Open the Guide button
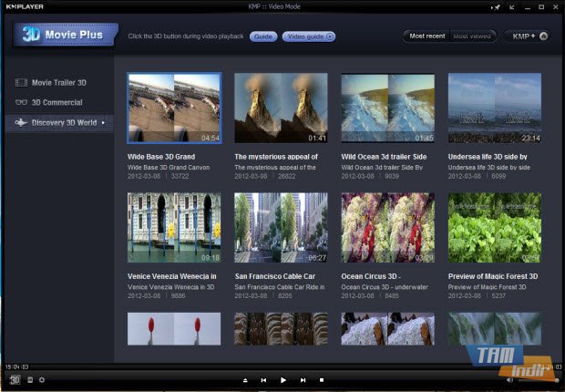This screenshot has height=392, width=565. pos(263,36)
